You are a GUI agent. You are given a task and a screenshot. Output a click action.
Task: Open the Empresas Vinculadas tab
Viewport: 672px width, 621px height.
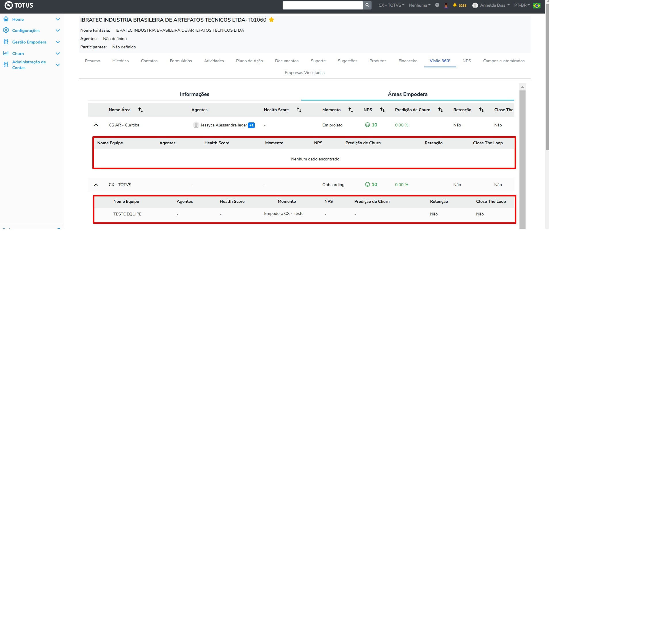pyautogui.click(x=304, y=73)
